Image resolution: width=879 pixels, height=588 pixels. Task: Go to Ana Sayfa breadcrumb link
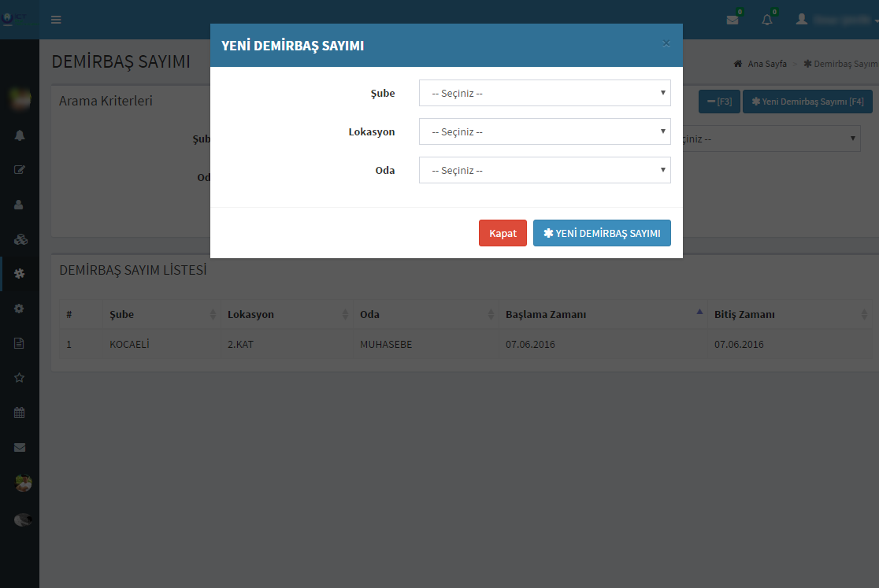tap(766, 64)
